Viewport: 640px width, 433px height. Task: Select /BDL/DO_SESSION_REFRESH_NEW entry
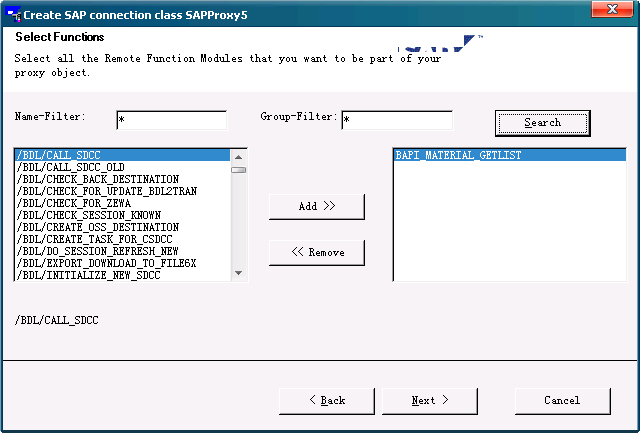pyautogui.click(x=123, y=251)
